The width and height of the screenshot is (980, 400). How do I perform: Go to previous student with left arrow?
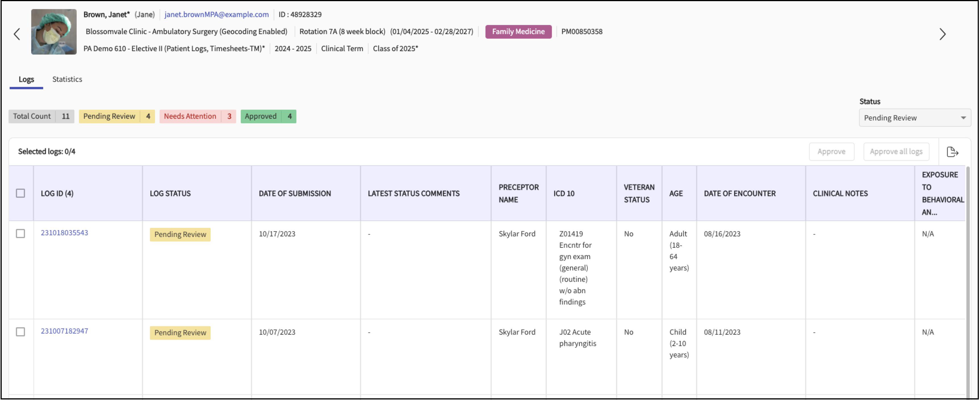(17, 34)
